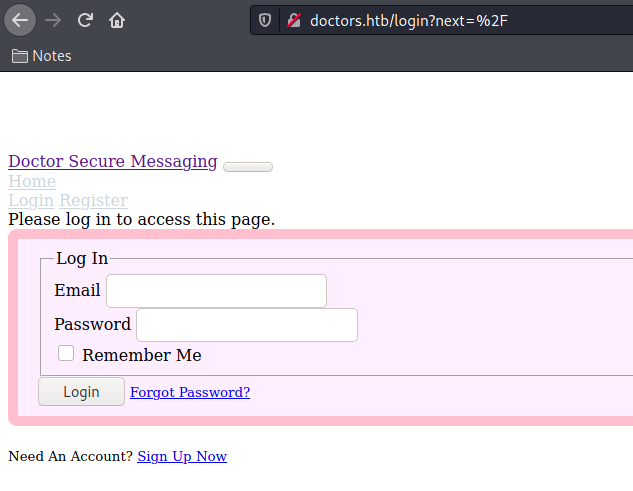633x491 pixels.
Task: Submit the form with Login button
Action: click(82, 392)
